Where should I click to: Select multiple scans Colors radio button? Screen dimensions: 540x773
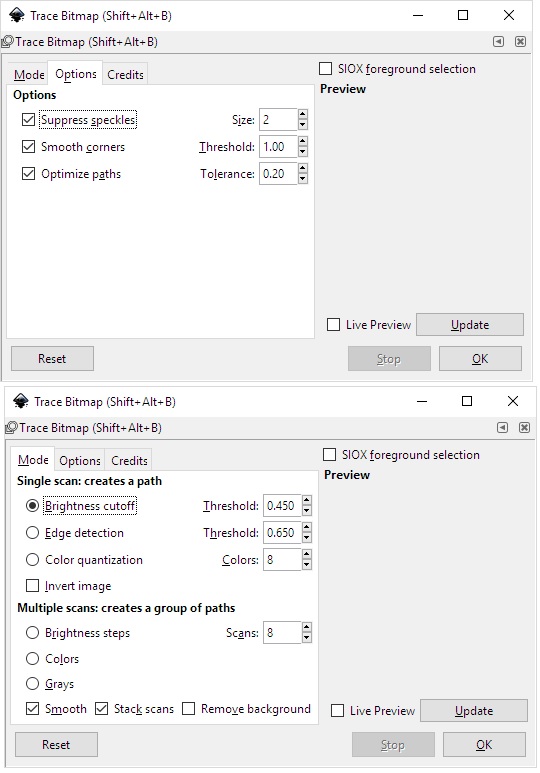[33, 659]
